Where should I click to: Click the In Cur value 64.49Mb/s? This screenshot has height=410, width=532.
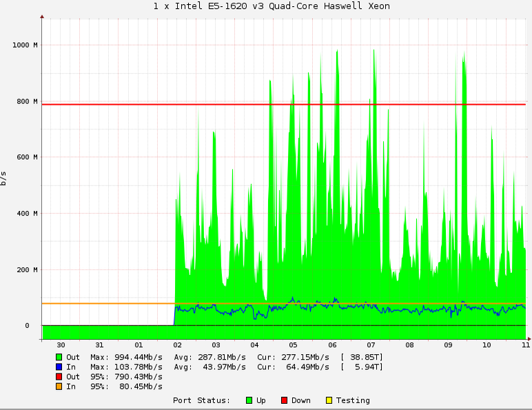point(307,367)
